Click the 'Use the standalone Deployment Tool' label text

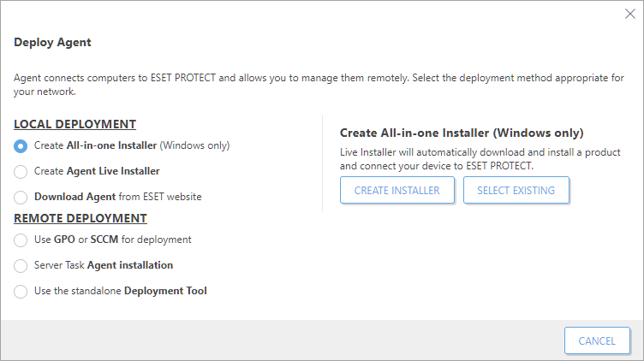coord(121,291)
